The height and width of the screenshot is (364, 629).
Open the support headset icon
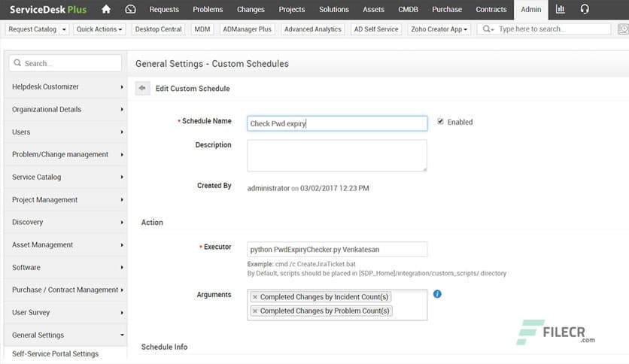(x=585, y=9)
